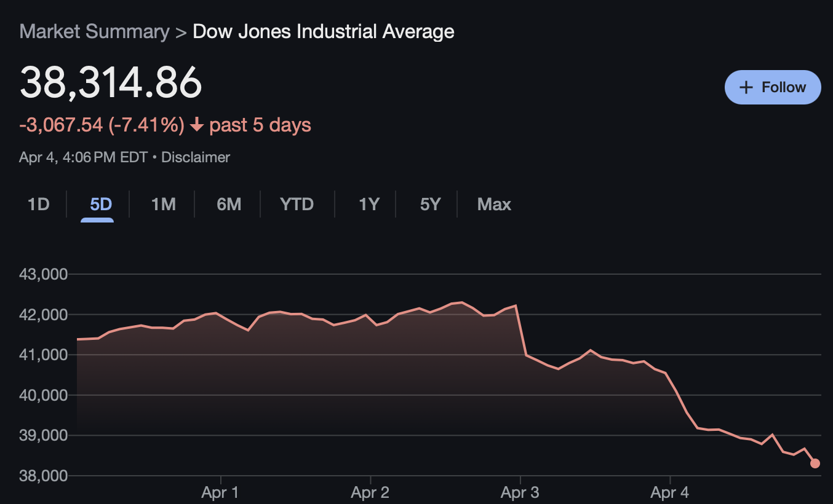Open the Market Summary breadcrumb link
The height and width of the screenshot is (504, 833).
coord(94,31)
